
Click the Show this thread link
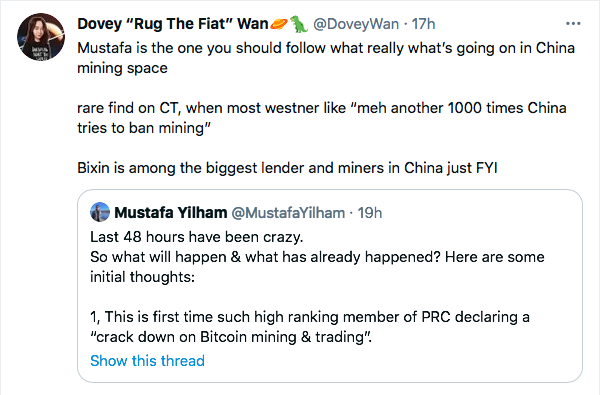point(148,361)
